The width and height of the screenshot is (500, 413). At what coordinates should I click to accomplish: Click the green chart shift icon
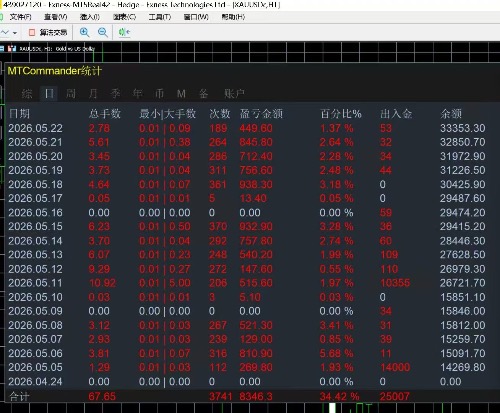[124, 32]
